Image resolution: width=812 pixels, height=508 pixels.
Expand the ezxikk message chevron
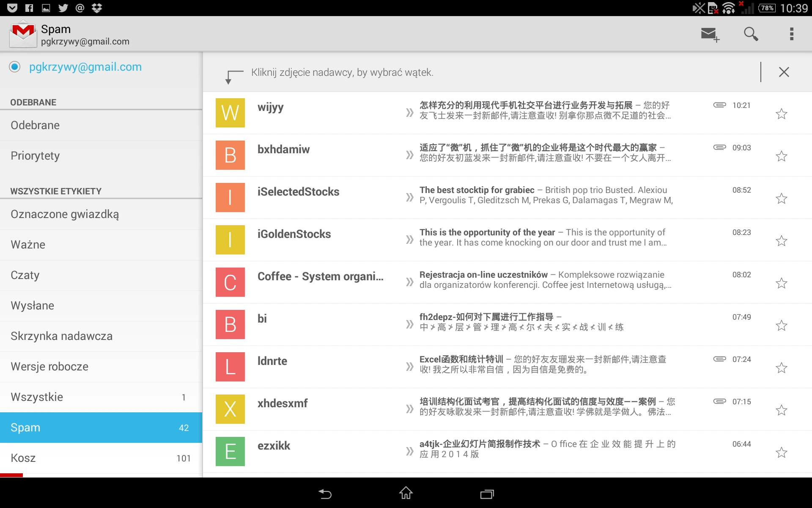pyautogui.click(x=409, y=451)
